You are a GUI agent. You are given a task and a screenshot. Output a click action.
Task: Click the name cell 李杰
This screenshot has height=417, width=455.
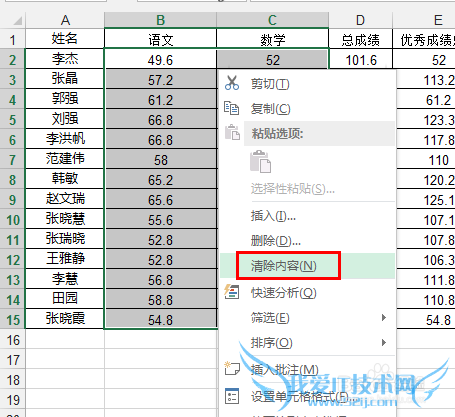click(65, 59)
